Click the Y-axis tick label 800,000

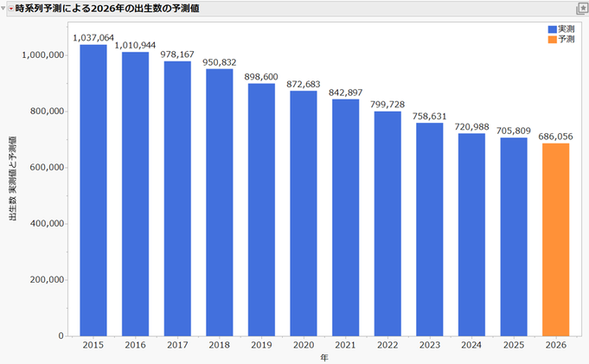(x=47, y=112)
